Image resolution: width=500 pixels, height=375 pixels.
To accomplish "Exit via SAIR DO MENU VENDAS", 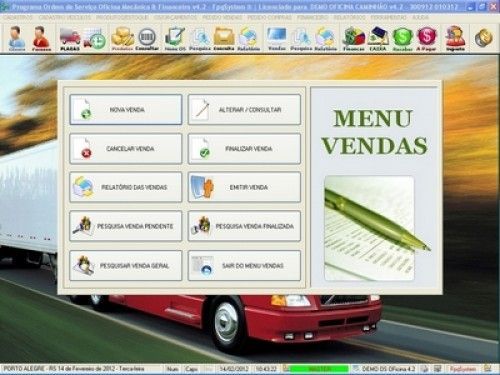I will (244, 266).
